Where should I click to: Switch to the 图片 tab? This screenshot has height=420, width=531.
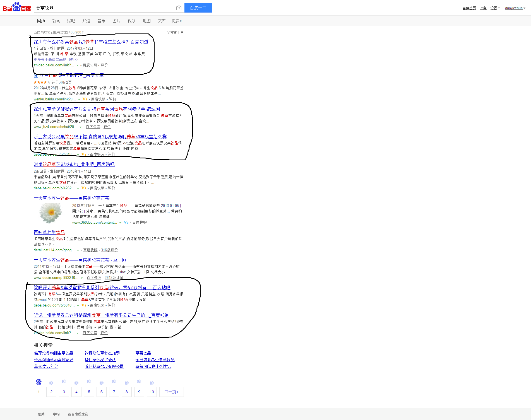click(x=116, y=21)
